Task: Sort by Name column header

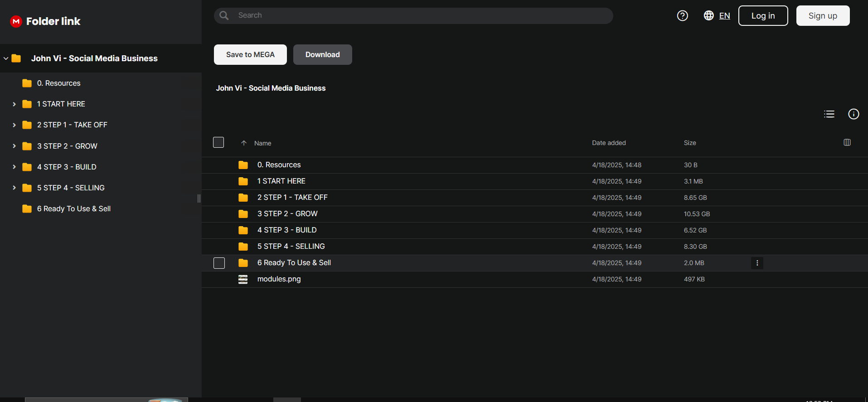Action: coord(262,143)
